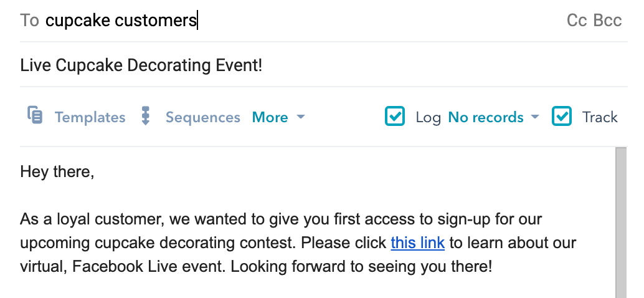Follow the "this link" hyperlink
644x298 pixels.
(x=417, y=243)
